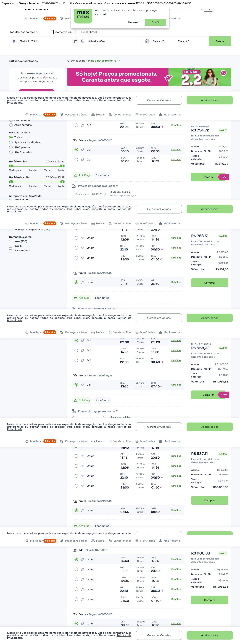Check the 'Buscar hotel' option
240x644 pixels.
point(77,32)
